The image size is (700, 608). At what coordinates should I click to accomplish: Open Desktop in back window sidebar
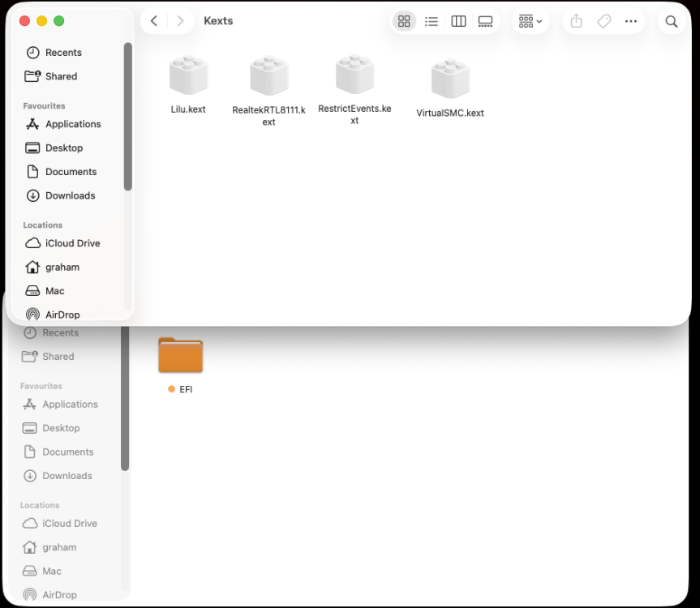tap(61, 428)
